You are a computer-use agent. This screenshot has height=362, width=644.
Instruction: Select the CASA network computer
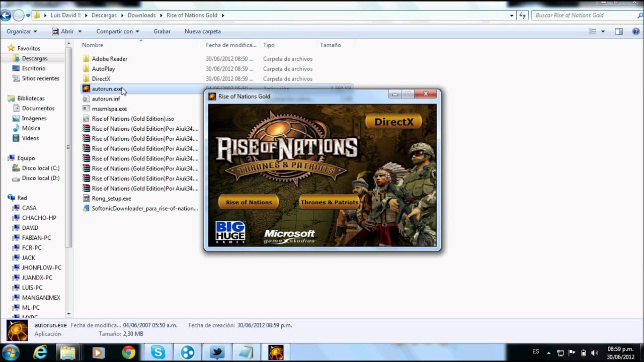point(29,208)
